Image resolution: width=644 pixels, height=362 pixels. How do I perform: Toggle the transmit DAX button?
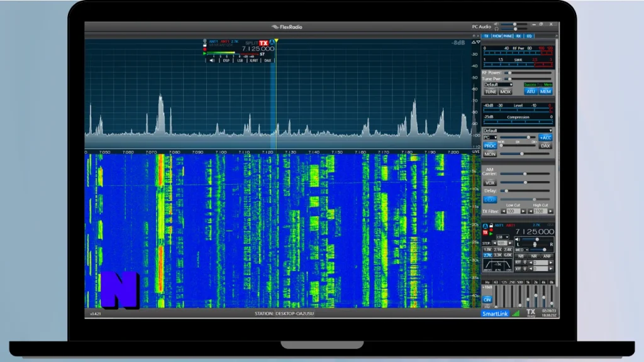coord(545,146)
